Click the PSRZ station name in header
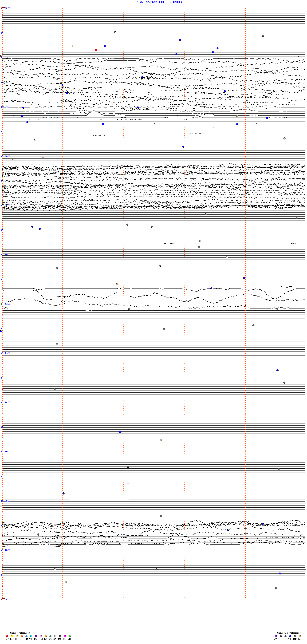307x644 pixels. point(139,2)
